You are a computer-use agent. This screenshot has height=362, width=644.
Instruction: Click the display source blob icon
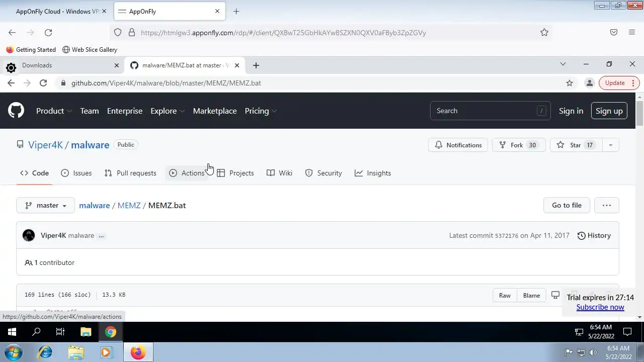click(x=555, y=295)
